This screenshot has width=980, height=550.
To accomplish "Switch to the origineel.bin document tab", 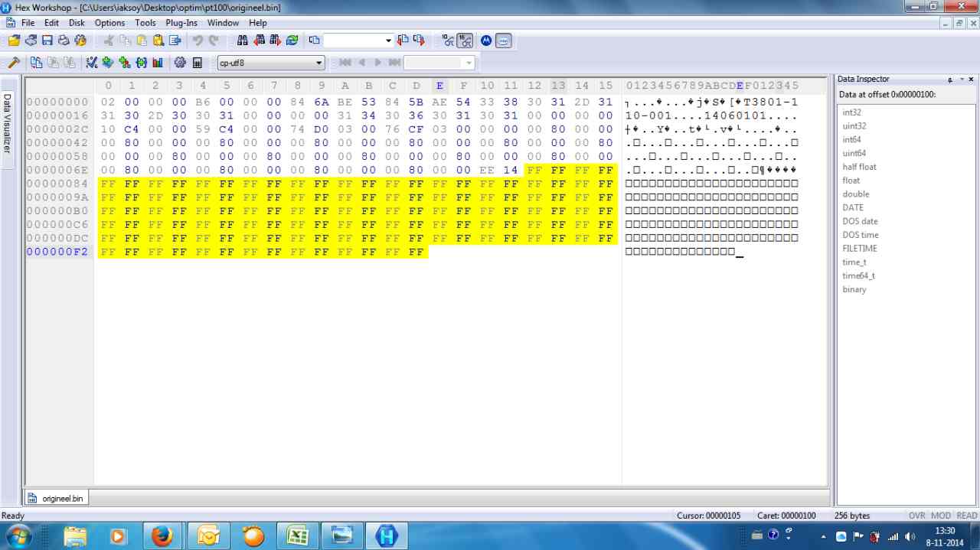I will pos(57,498).
